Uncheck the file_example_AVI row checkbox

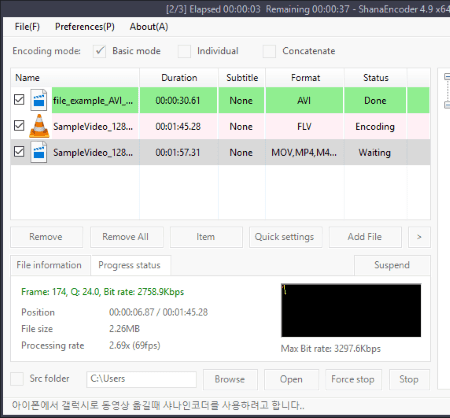point(19,99)
